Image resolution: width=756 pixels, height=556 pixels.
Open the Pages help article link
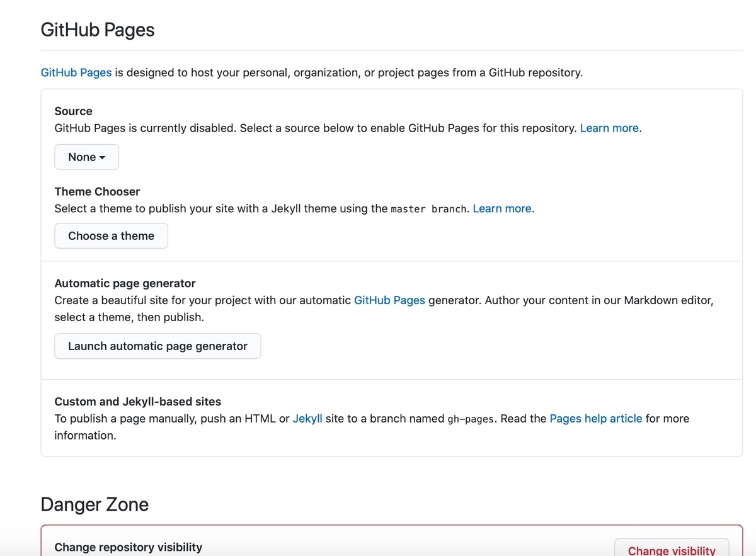(x=596, y=418)
